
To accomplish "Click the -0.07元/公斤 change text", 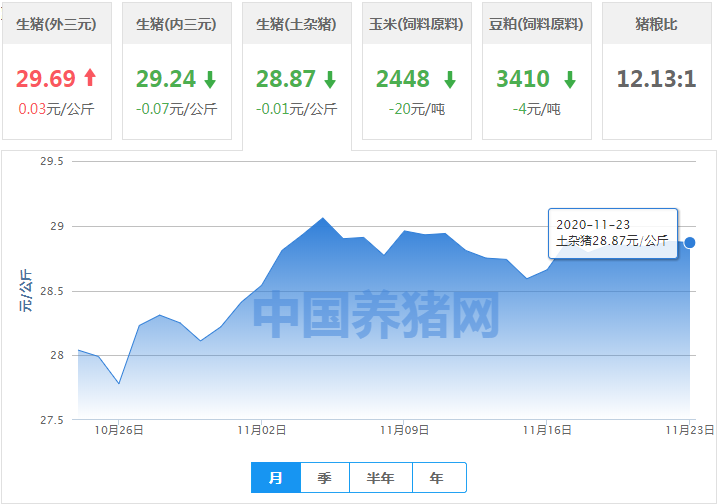I will 177,109.
